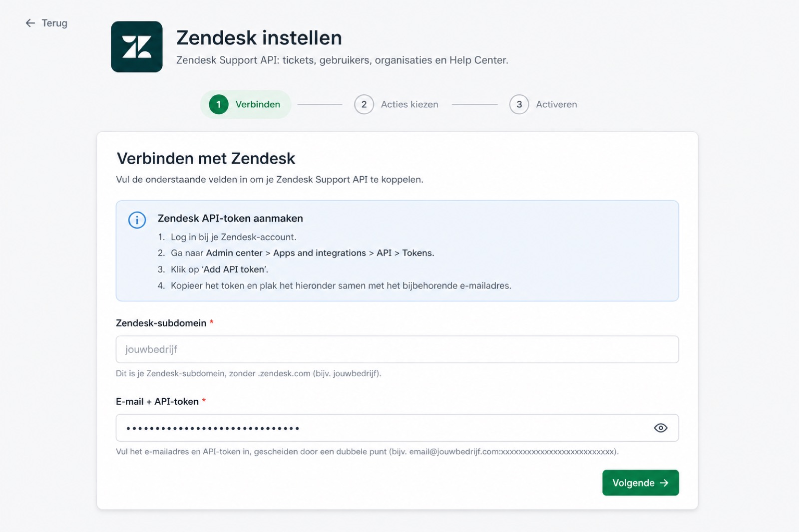The width and height of the screenshot is (799, 532).
Task: Show the API-token with the eye icon
Action: click(x=661, y=428)
